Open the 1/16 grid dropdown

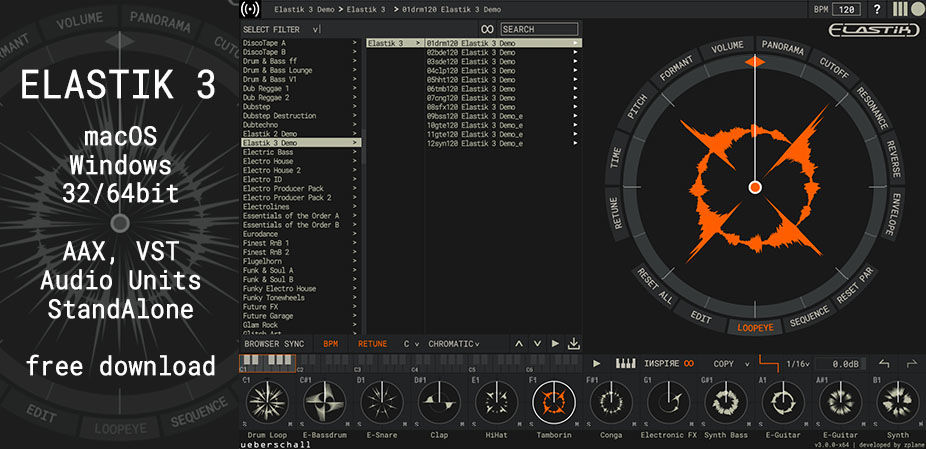(798, 364)
